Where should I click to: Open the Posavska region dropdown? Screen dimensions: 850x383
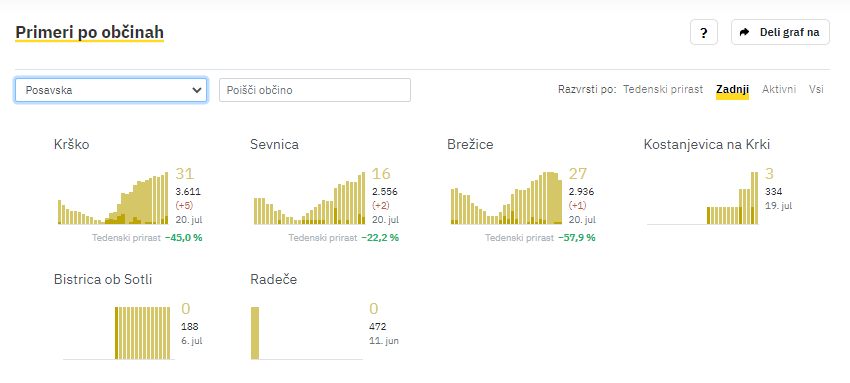tap(111, 90)
